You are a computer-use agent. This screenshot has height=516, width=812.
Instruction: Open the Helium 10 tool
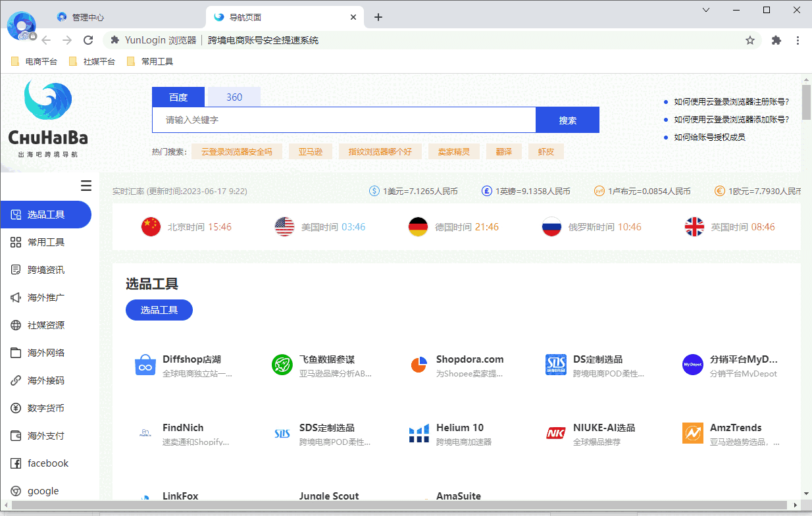tap(460, 427)
